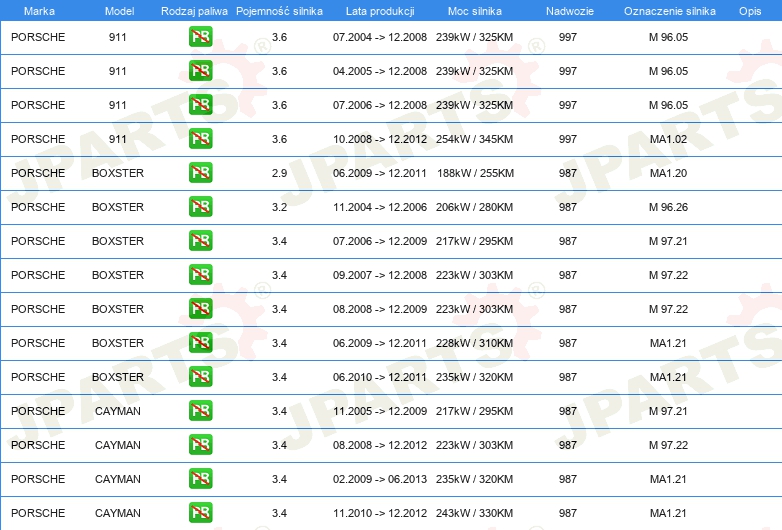Click fuel icon in Cayman 11.2005 row
Viewport: 782px width, 530px height.
[200, 410]
